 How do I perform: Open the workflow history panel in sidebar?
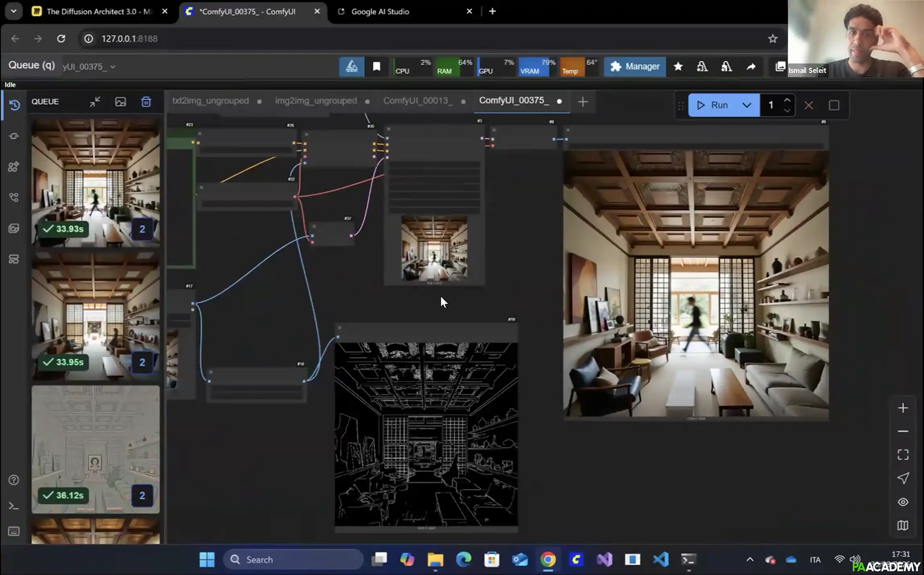(x=14, y=105)
